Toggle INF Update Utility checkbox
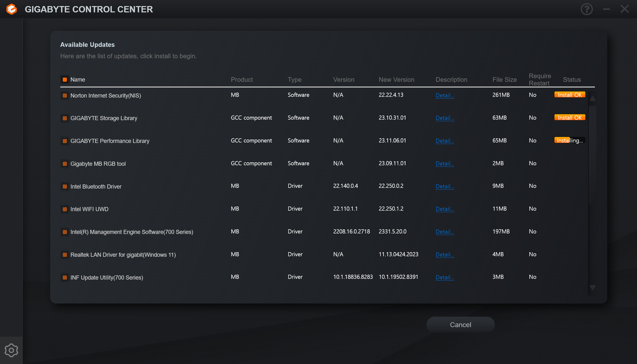The width and height of the screenshot is (637, 364). [x=65, y=278]
